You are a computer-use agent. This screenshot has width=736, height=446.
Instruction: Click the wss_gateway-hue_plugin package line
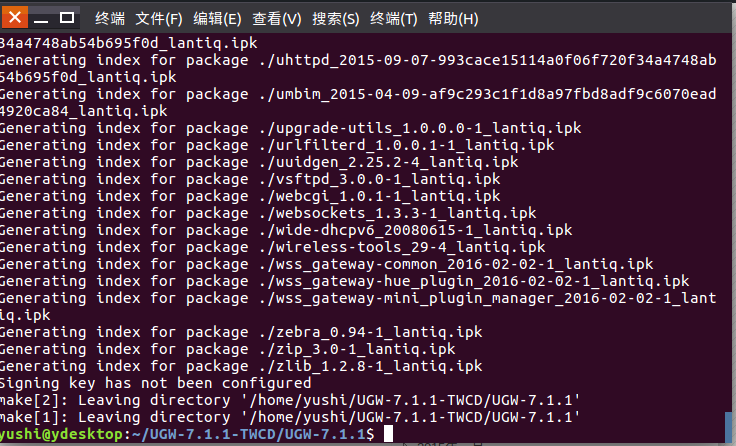345,281
